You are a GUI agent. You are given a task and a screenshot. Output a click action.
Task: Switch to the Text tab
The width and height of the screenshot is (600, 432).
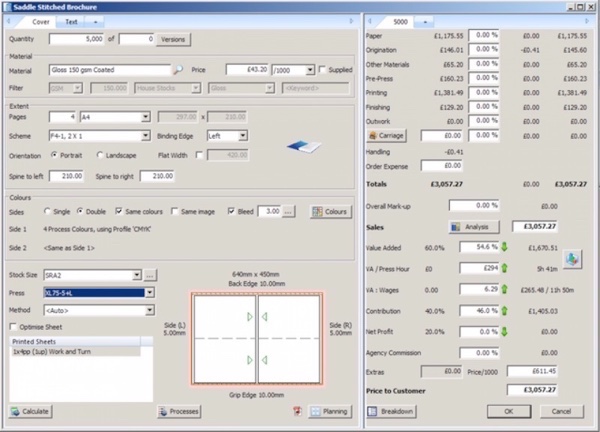(x=71, y=20)
